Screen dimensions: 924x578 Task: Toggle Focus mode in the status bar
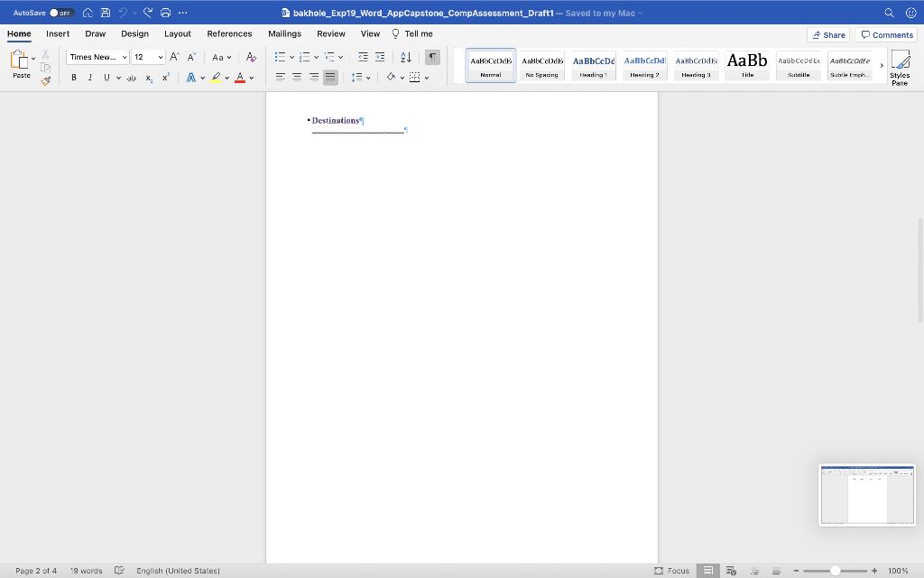coord(673,571)
